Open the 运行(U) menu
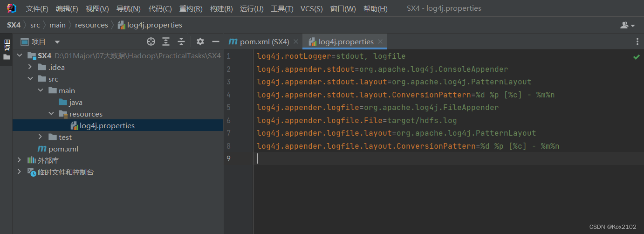The image size is (644, 234). (252, 9)
